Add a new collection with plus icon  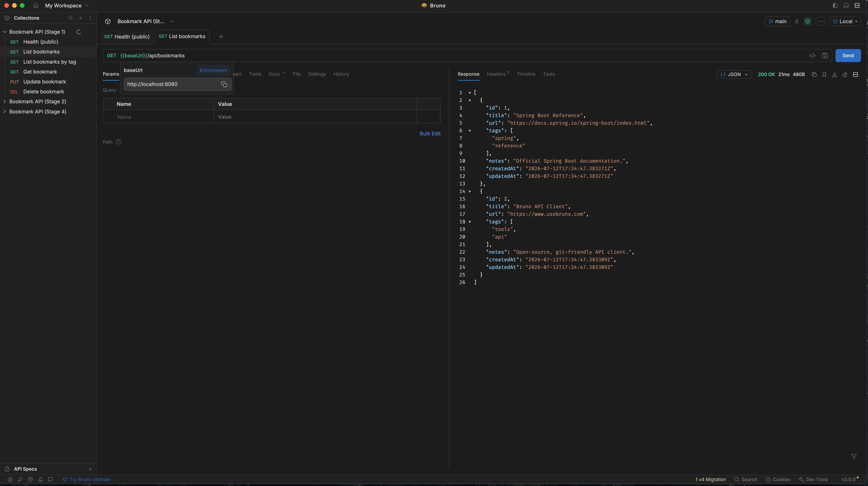81,18
